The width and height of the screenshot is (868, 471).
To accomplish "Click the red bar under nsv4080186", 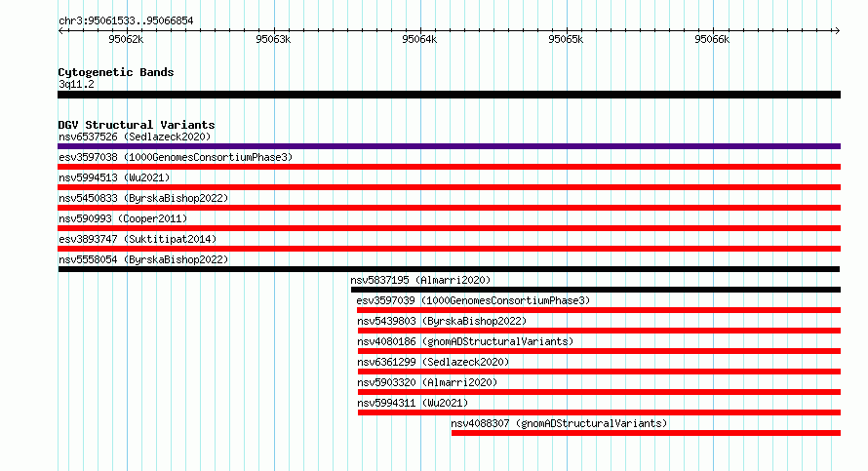I will coord(599,351).
